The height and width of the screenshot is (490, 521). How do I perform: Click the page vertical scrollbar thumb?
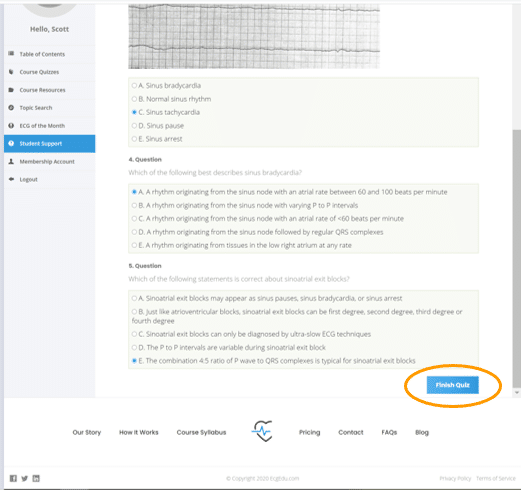516,258
